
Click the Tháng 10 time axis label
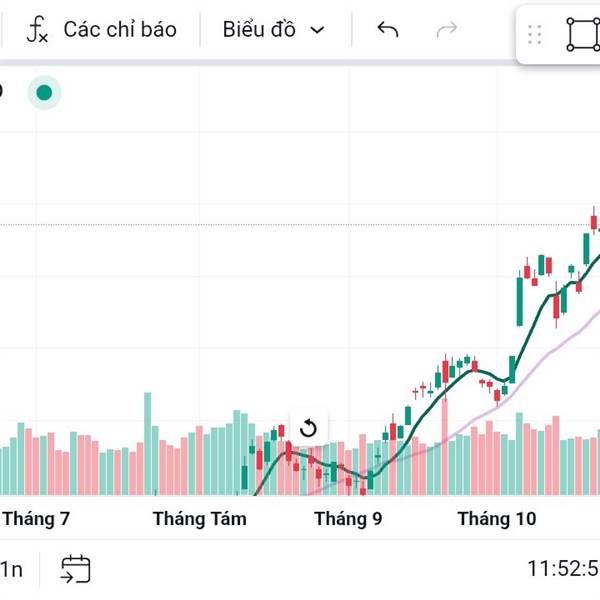point(496,519)
